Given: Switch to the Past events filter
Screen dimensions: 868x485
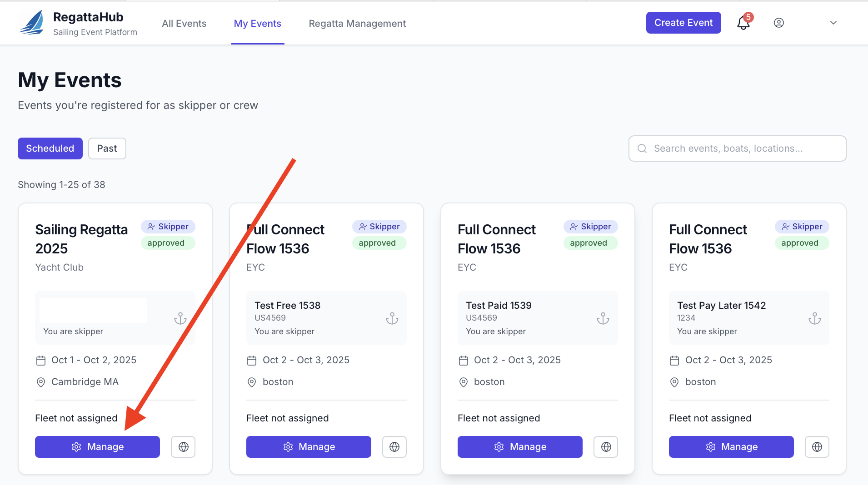Looking at the screenshot, I should [107, 148].
